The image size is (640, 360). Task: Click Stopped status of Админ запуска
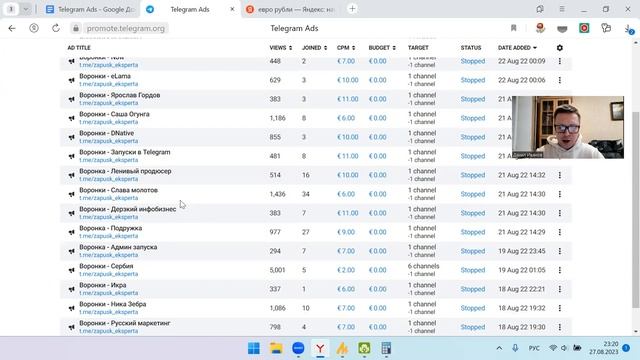coord(473,251)
